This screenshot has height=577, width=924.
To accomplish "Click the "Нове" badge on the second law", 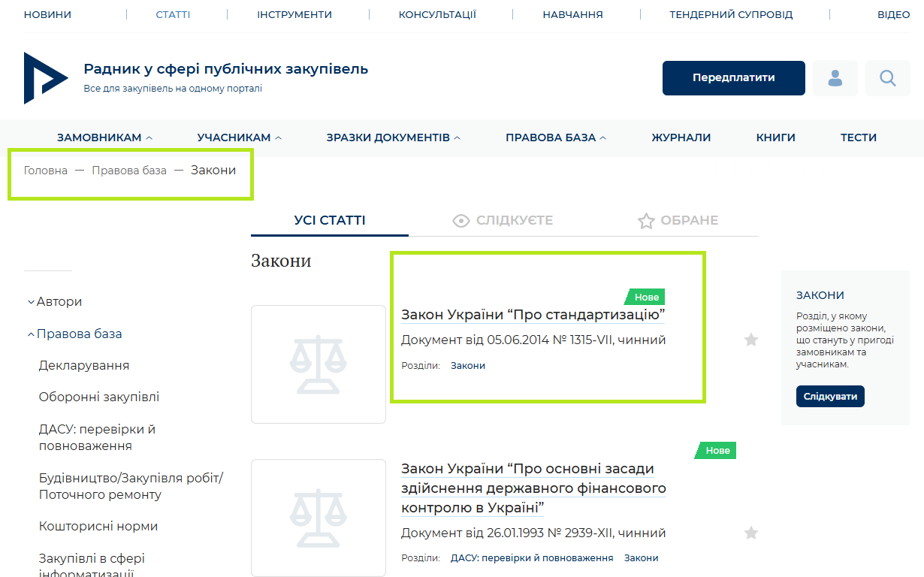I will (717, 450).
